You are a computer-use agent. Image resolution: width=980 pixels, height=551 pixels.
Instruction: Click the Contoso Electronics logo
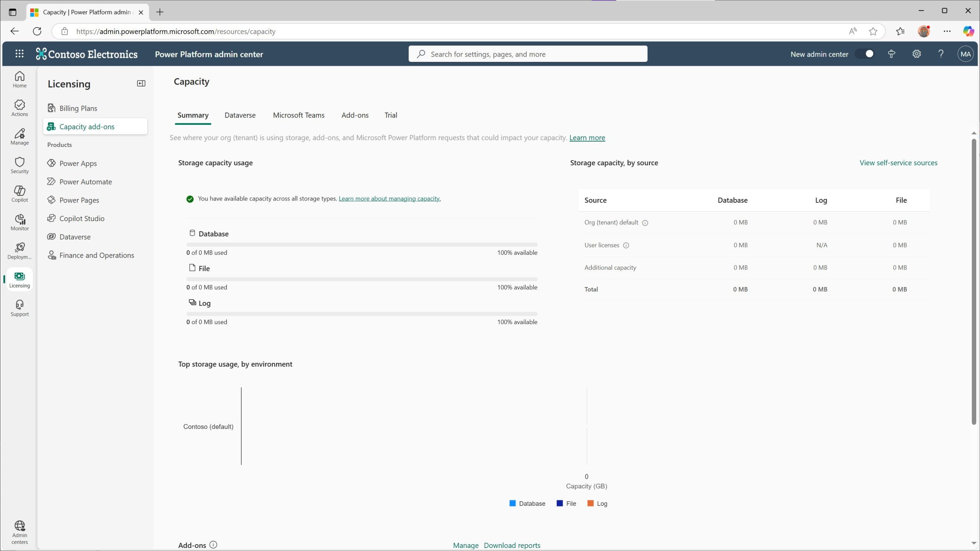point(87,54)
